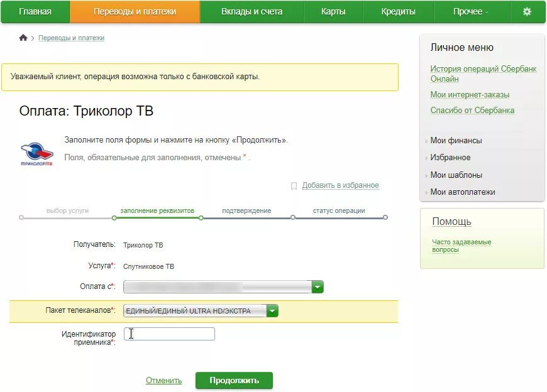Expand Избранное section in personal menu

point(450,158)
